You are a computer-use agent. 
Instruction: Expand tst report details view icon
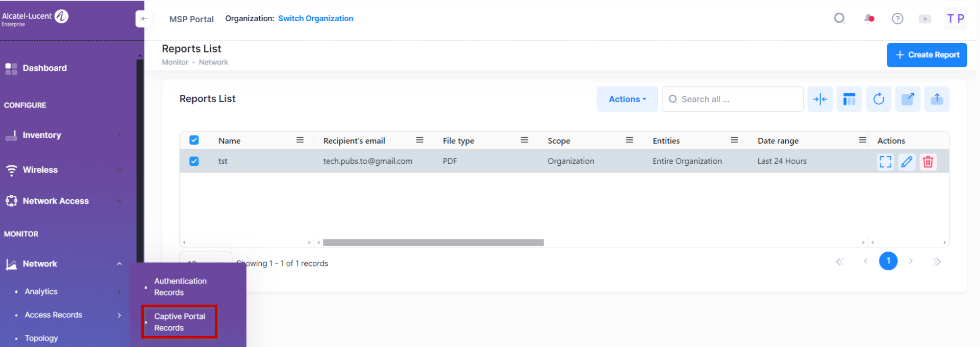(x=885, y=162)
